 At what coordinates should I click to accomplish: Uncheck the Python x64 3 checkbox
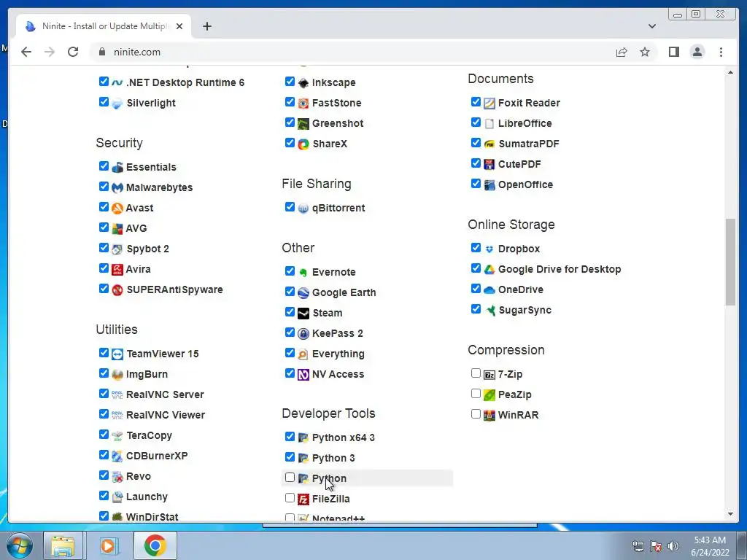[290, 436]
